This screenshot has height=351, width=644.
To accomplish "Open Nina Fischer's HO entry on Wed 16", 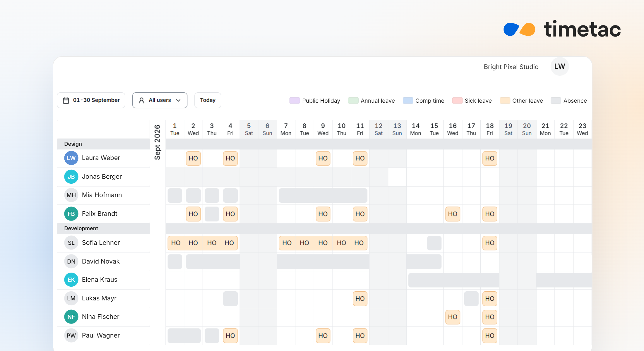I will coord(453,317).
